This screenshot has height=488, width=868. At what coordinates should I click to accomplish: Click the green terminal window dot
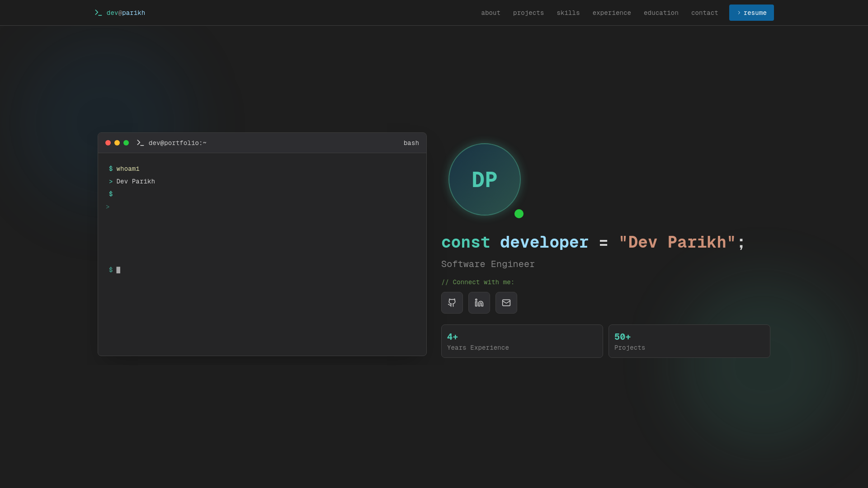[126, 143]
